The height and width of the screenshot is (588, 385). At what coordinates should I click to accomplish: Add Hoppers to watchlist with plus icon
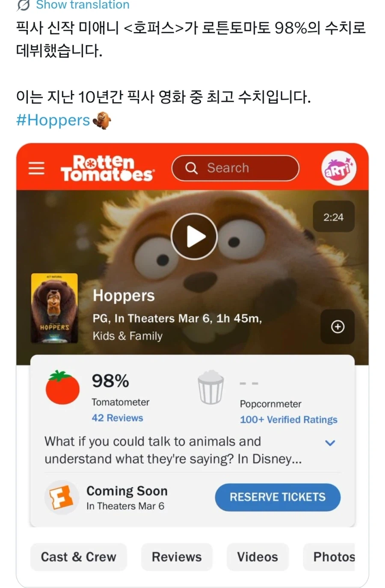pyautogui.click(x=338, y=327)
